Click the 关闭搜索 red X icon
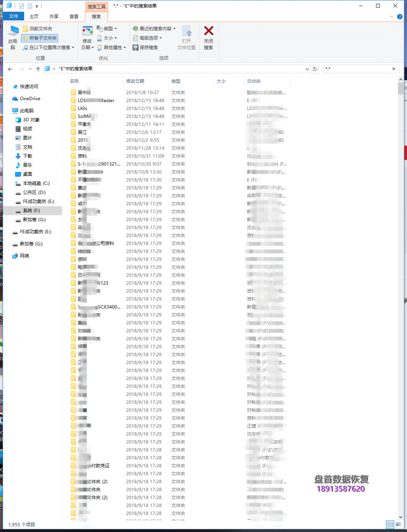 (208, 31)
